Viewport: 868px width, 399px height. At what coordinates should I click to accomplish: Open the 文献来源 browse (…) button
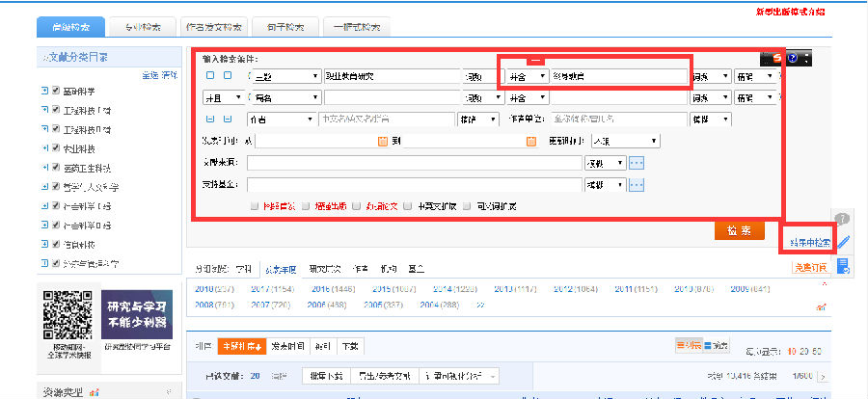637,163
